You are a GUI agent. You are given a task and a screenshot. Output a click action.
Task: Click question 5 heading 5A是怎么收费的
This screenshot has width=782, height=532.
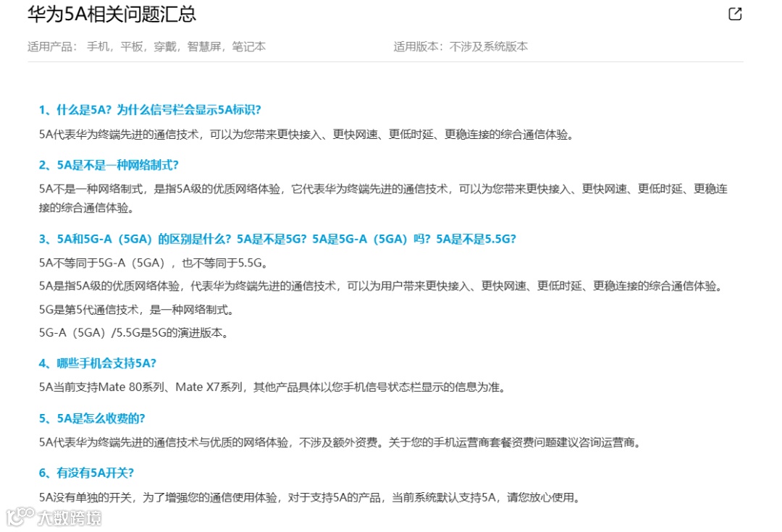(x=92, y=418)
